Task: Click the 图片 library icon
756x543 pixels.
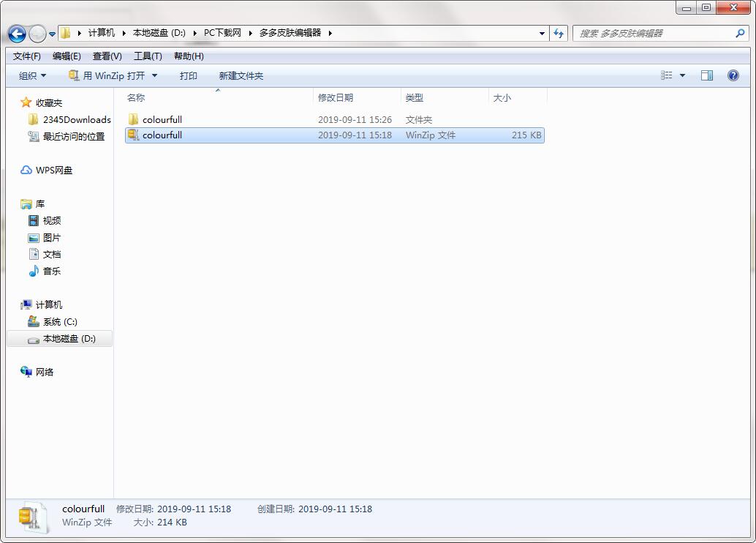Action: (34, 238)
